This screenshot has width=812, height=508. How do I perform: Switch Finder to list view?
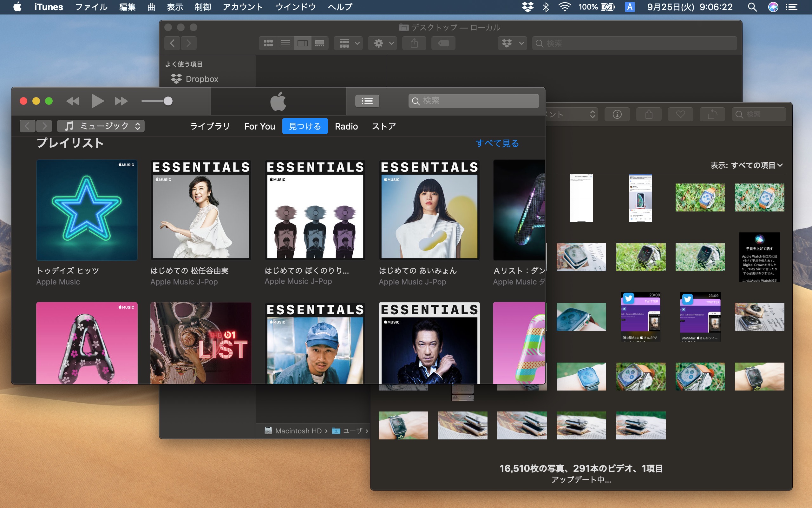285,43
